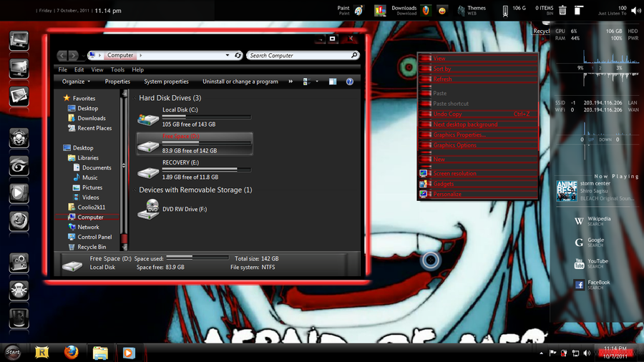The width and height of the screenshot is (644, 362).
Task: Click the Now Playing album art
Action: coord(567,191)
